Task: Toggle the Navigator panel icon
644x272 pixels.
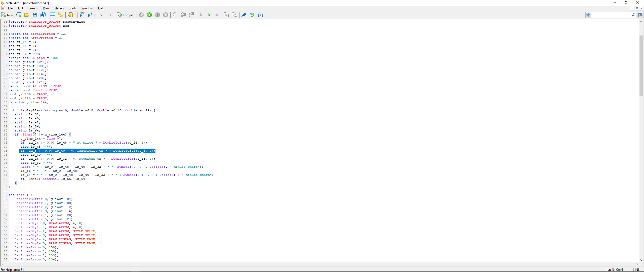Action: point(53,15)
